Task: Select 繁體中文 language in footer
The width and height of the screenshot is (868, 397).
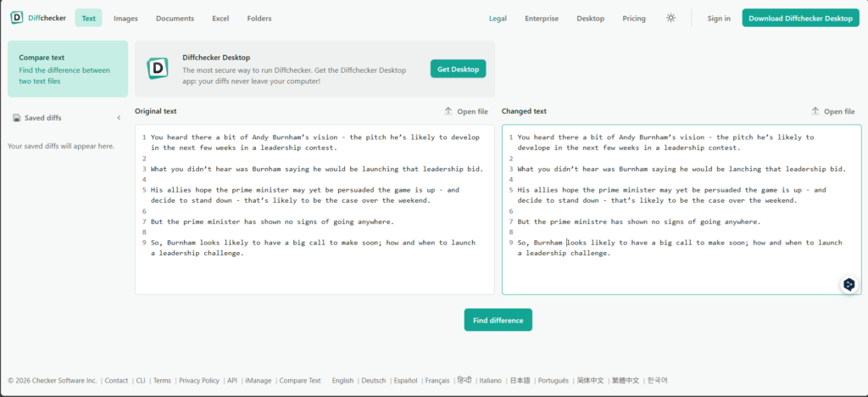Action: pos(626,380)
